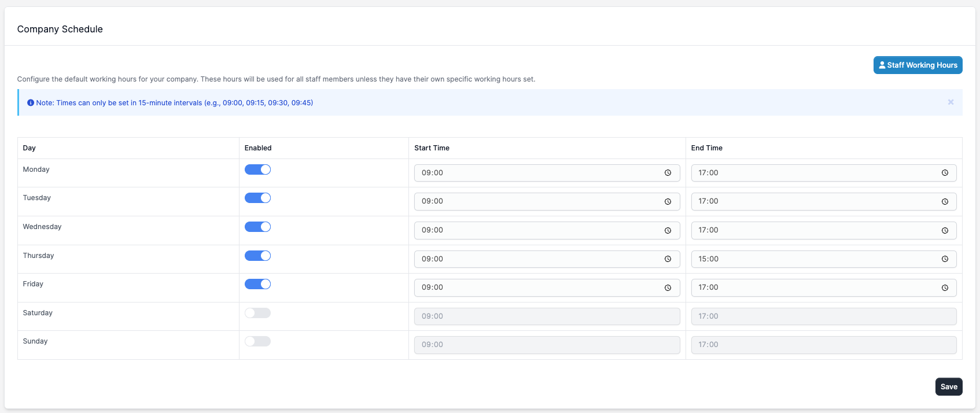980x413 pixels.
Task: Click the Wednesday start time field
Action: (538, 230)
